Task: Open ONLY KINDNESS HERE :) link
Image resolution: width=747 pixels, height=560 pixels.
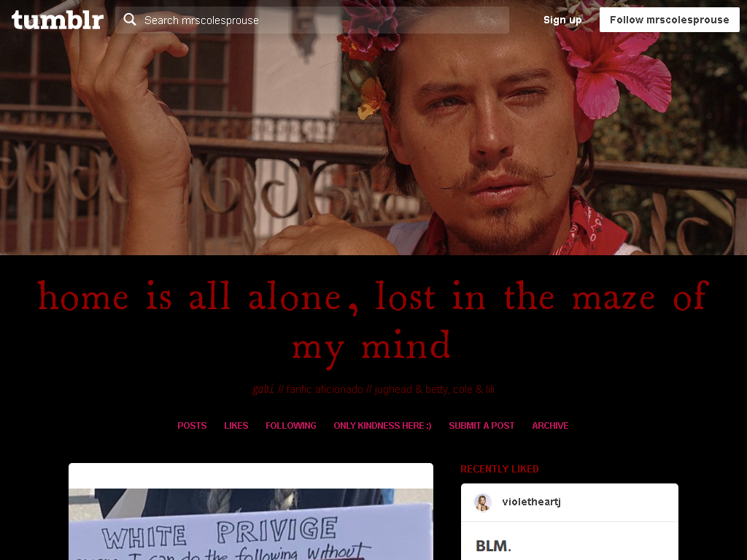Action: 382,426
